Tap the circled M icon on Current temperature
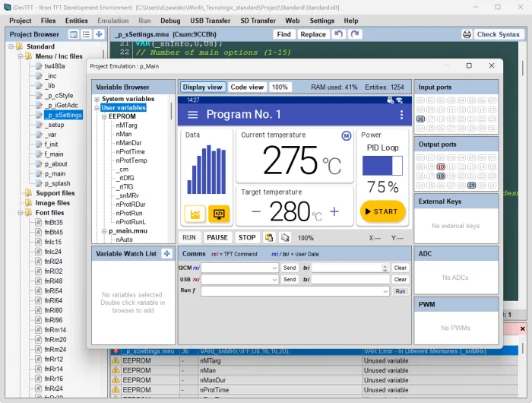The width and height of the screenshot is (532, 403). tap(346, 136)
